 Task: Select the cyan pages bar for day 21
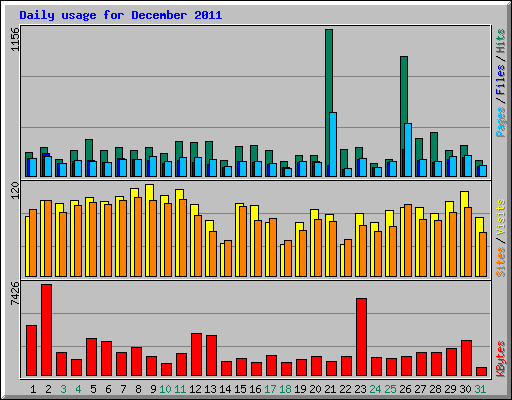coord(333,144)
